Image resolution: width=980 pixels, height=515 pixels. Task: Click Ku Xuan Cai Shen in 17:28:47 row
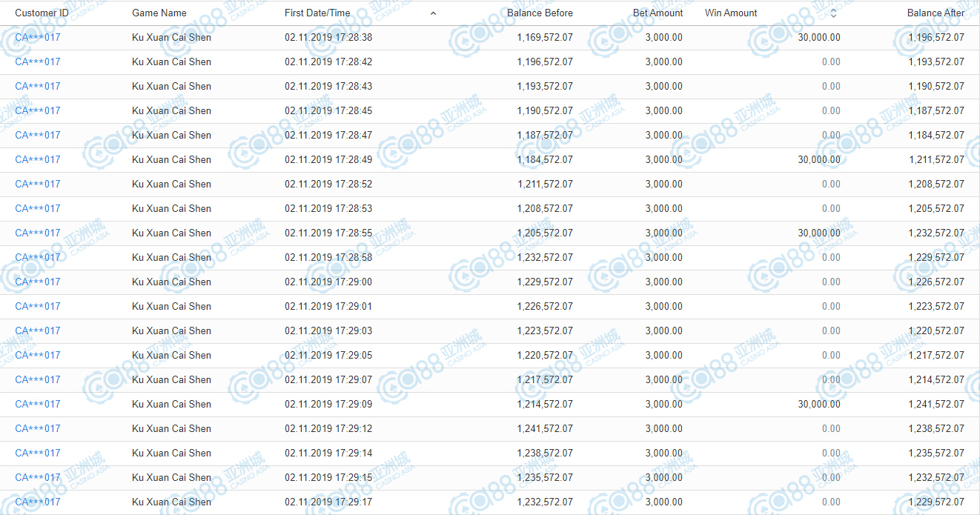tap(171, 135)
